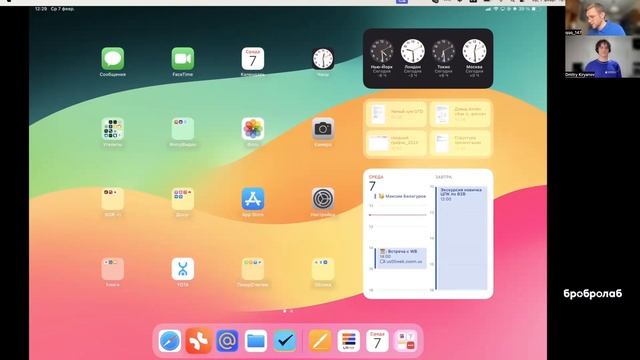The width and height of the screenshot is (640, 360).
Task: Open the App Library icon in the dock
Action: tap(406, 341)
